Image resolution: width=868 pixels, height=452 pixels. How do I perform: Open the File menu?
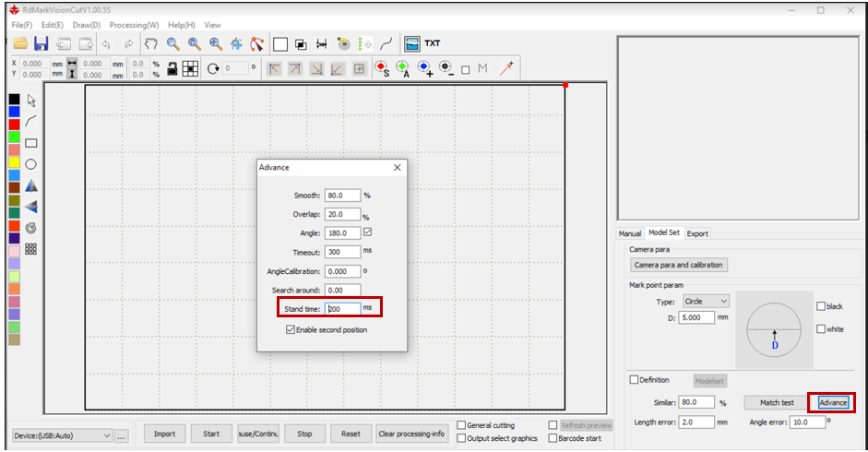tap(22, 25)
